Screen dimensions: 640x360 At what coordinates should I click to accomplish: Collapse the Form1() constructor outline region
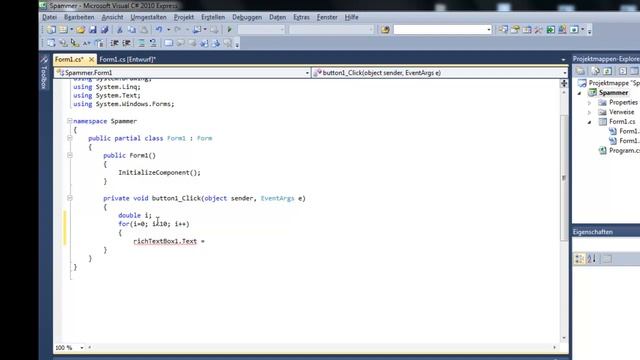coord(69,155)
